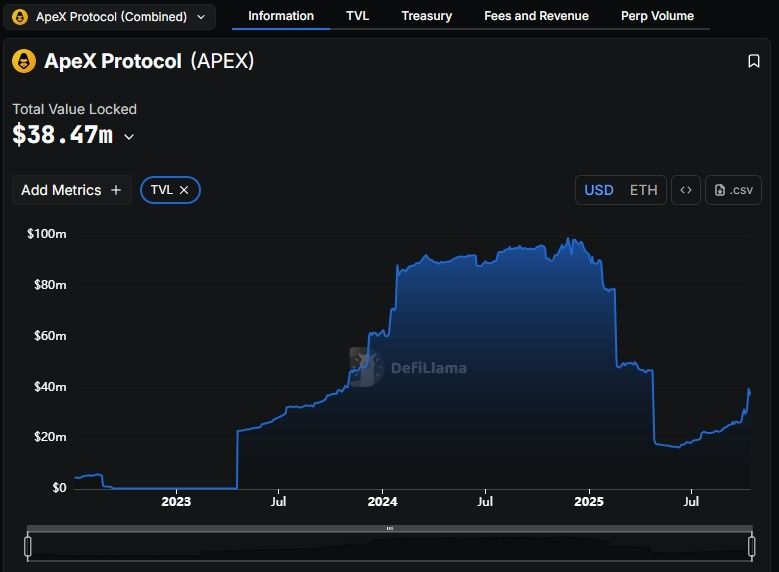Click the bookmark icon beside ApeX Protocol
The height and width of the screenshot is (572, 779).
click(x=754, y=61)
